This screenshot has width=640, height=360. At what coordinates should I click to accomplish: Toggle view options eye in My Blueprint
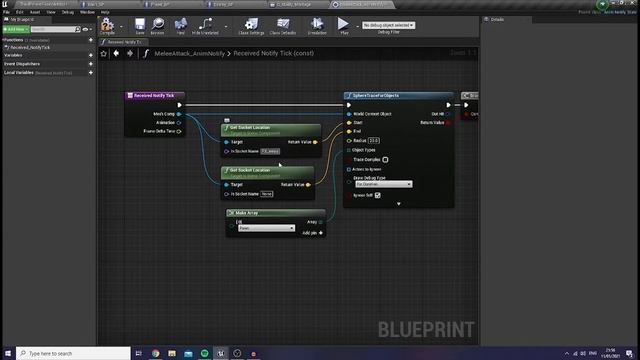pos(85,29)
